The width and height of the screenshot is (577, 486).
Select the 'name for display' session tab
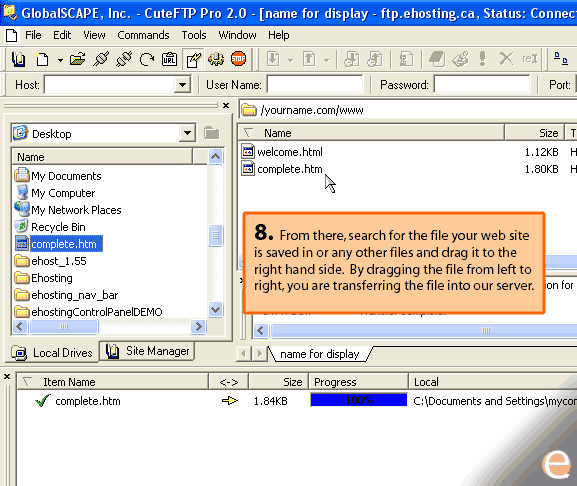point(319,354)
